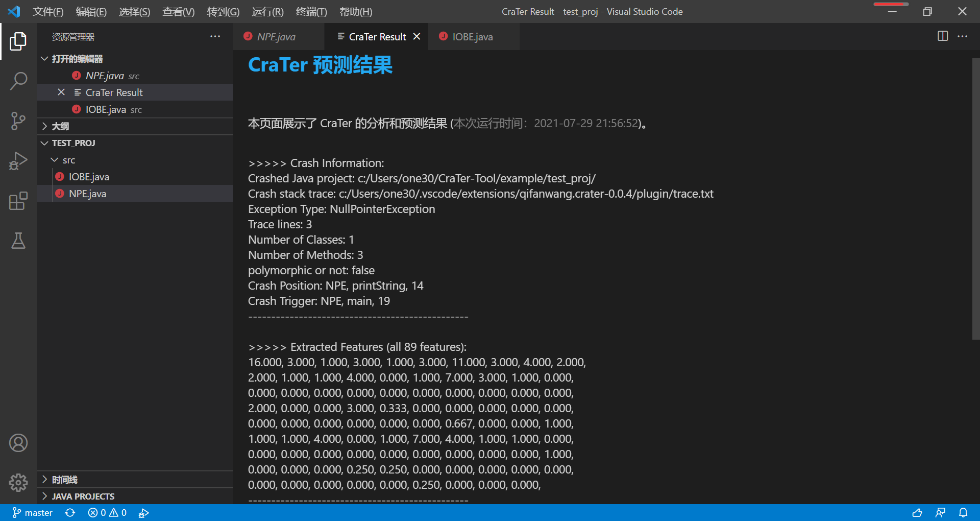Open the Testing flask view
The height and width of the screenshot is (521, 980).
[18, 241]
